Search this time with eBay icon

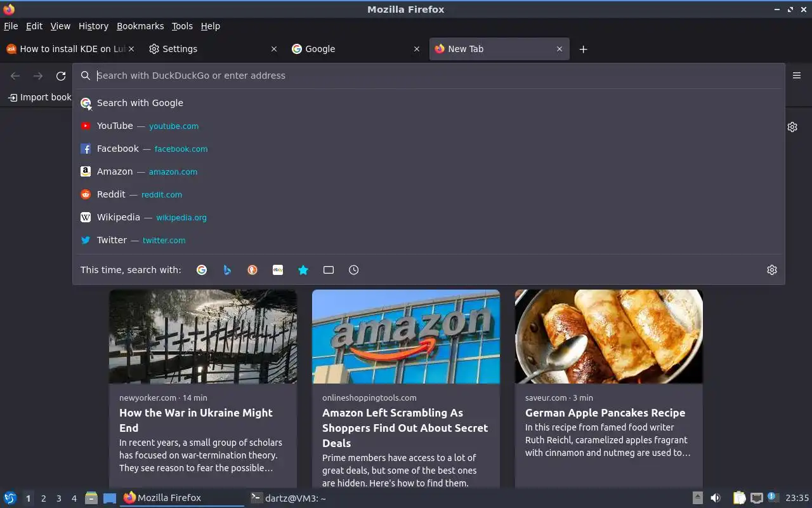click(278, 270)
